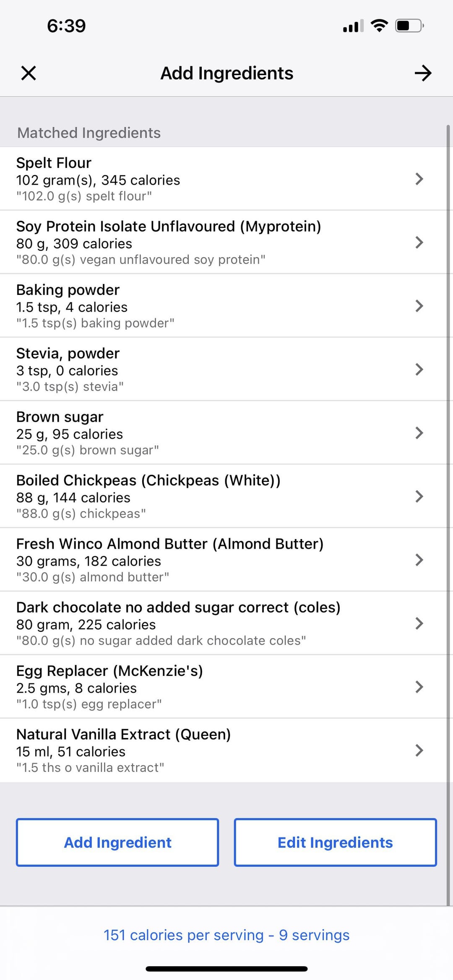Viewport: 453px width, 980px height.
Task: Tap the forward arrow to continue
Action: tap(423, 73)
